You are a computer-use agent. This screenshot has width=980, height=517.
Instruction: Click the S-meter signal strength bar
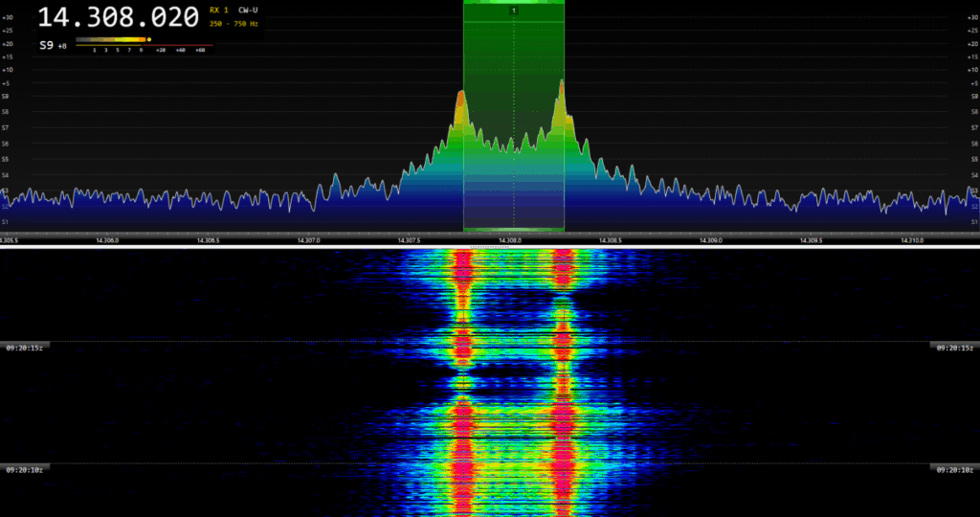pyautogui.click(x=110, y=40)
